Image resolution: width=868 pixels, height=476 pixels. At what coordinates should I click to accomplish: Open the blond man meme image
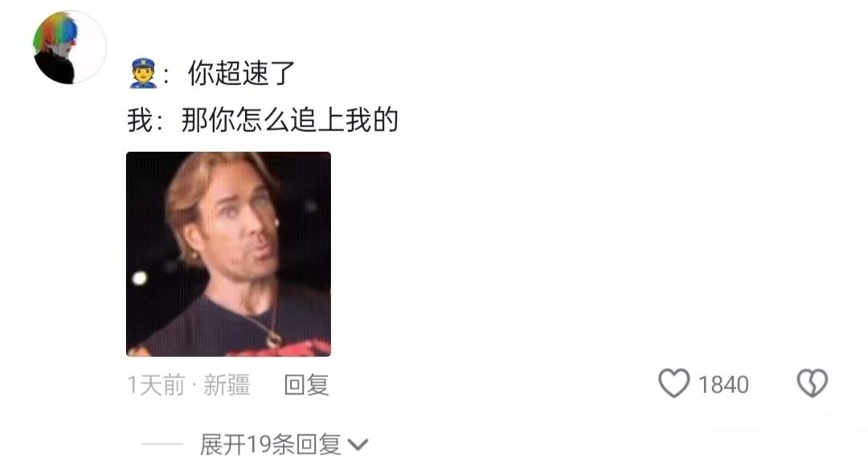click(x=228, y=254)
